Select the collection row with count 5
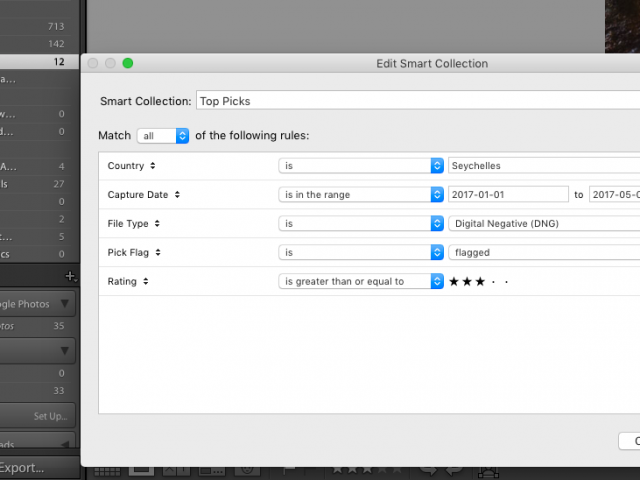 pos(39,237)
